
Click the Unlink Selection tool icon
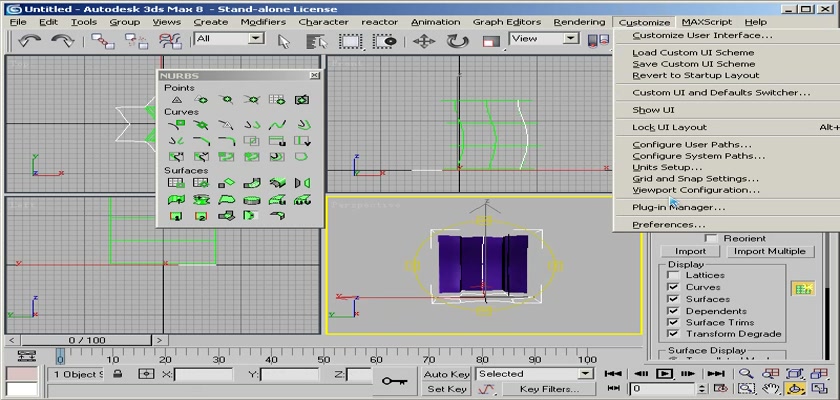[137, 41]
